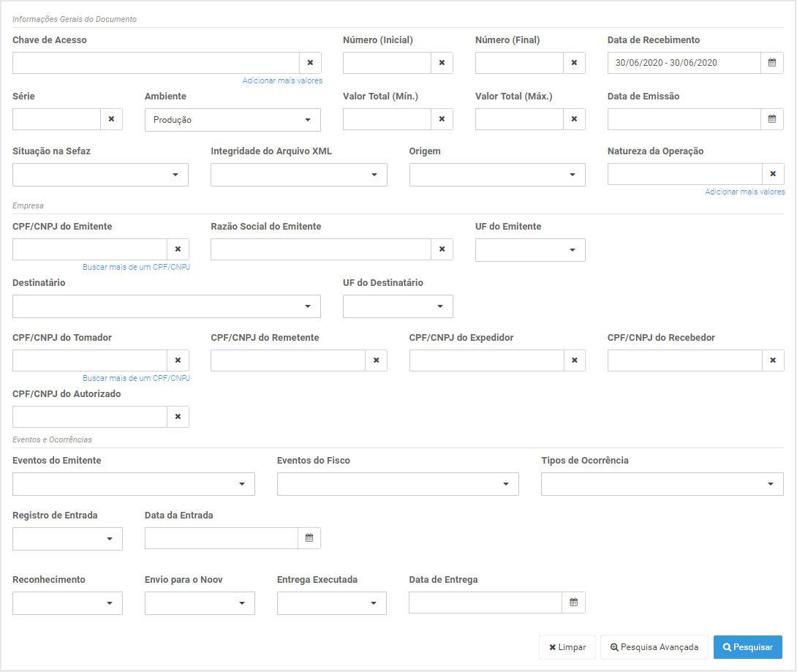
Task: Focus the CPF/CNPJ do Tomador input
Action: 90,360
